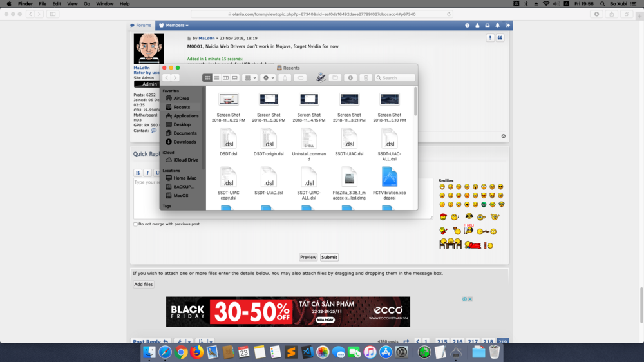644x362 pixels.
Task: Select Downloads in Finder sidebar
Action: tap(184, 142)
